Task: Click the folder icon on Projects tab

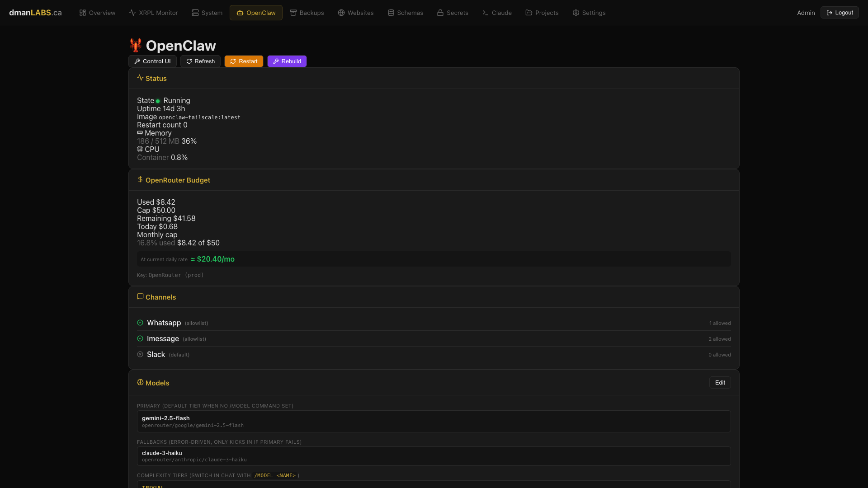Action: [529, 13]
